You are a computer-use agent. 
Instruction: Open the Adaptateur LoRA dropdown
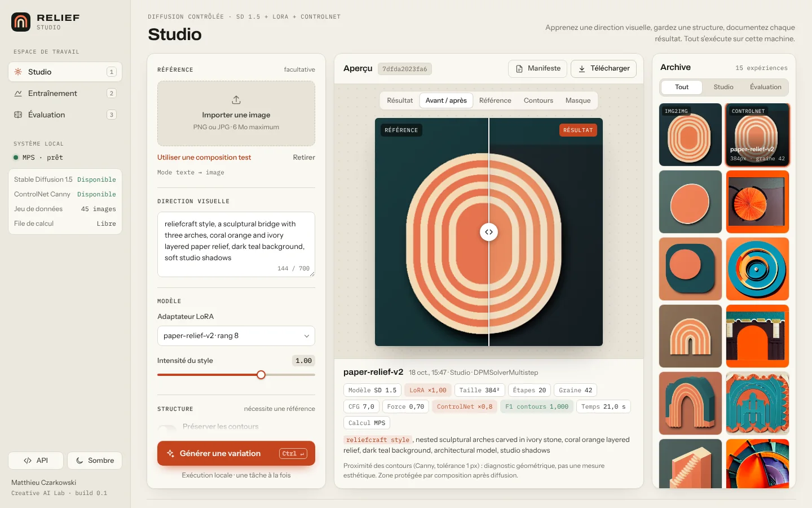click(x=236, y=336)
